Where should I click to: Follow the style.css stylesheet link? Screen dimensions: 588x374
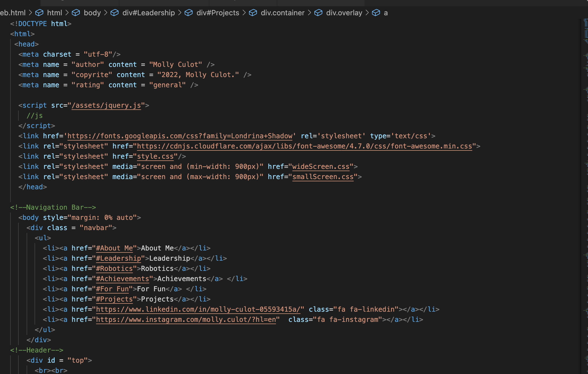click(x=155, y=156)
